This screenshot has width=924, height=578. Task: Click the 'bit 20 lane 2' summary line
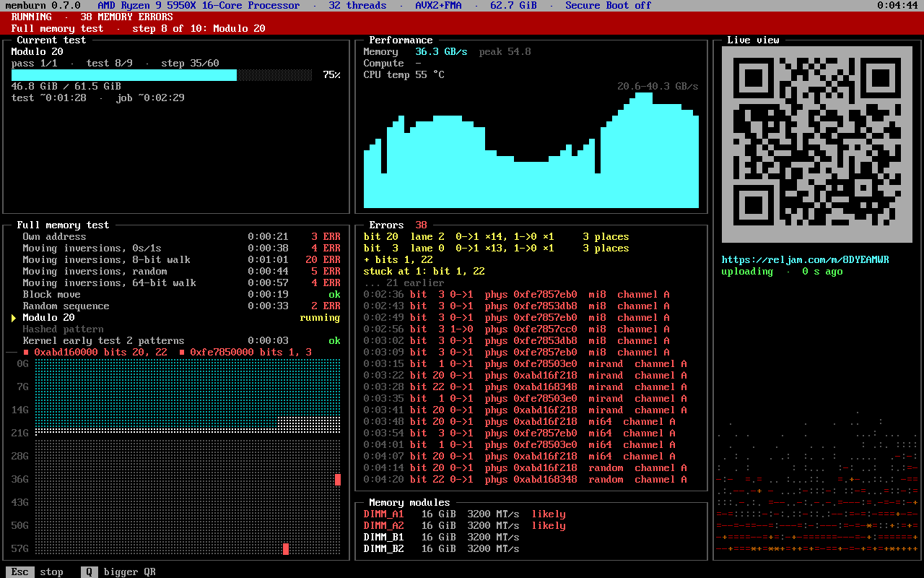tap(497, 237)
